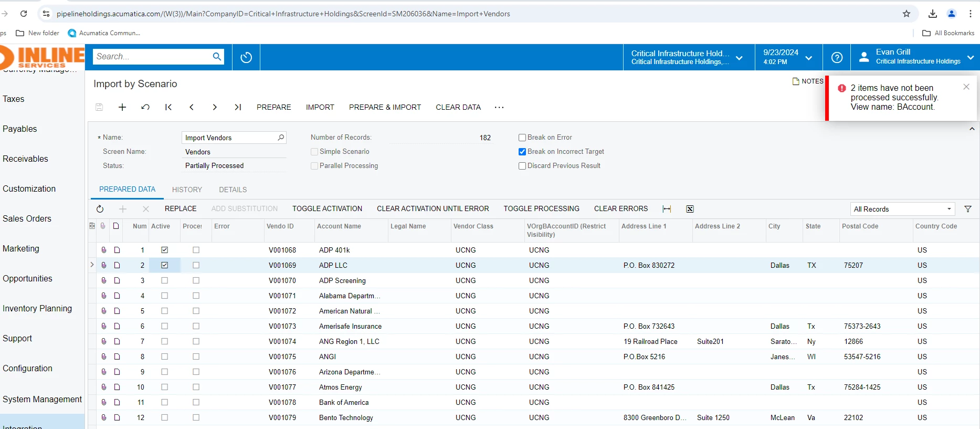Go to the next record arrow
This screenshot has height=429, width=980.
[x=215, y=107]
